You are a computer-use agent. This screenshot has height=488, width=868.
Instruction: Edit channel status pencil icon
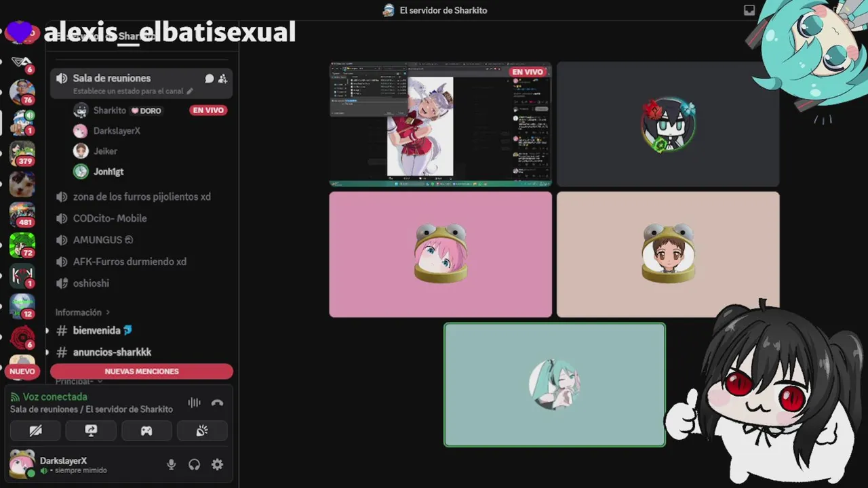pyautogui.click(x=190, y=91)
